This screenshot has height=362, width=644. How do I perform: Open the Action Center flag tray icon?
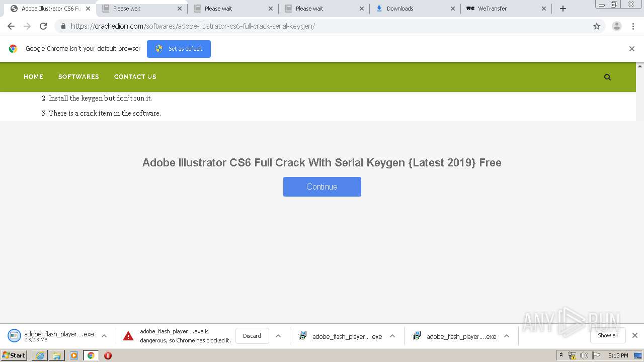coord(596,355)
